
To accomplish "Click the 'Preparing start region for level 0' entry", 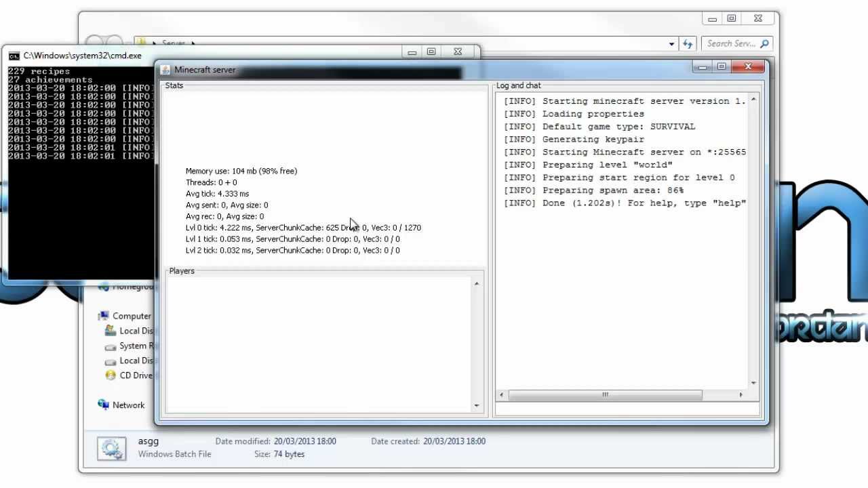I will click(x=619, y=178).
